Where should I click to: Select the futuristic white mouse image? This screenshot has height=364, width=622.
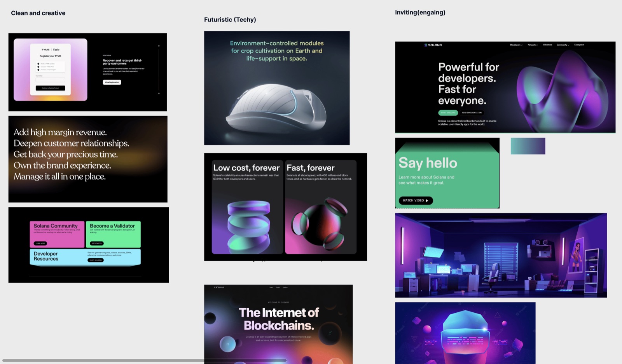pyautogui.click(x=277, y=88)
